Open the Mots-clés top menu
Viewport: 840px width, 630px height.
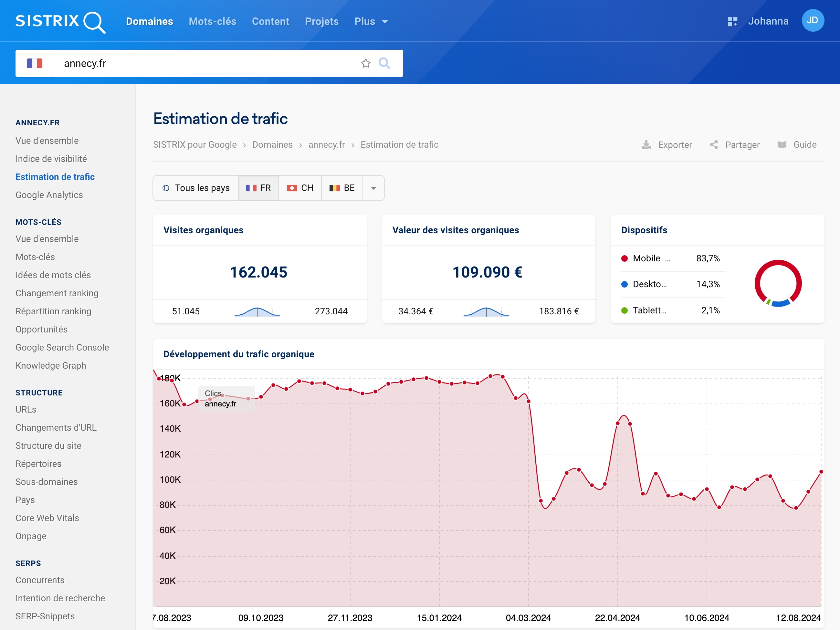click(213, 22)
